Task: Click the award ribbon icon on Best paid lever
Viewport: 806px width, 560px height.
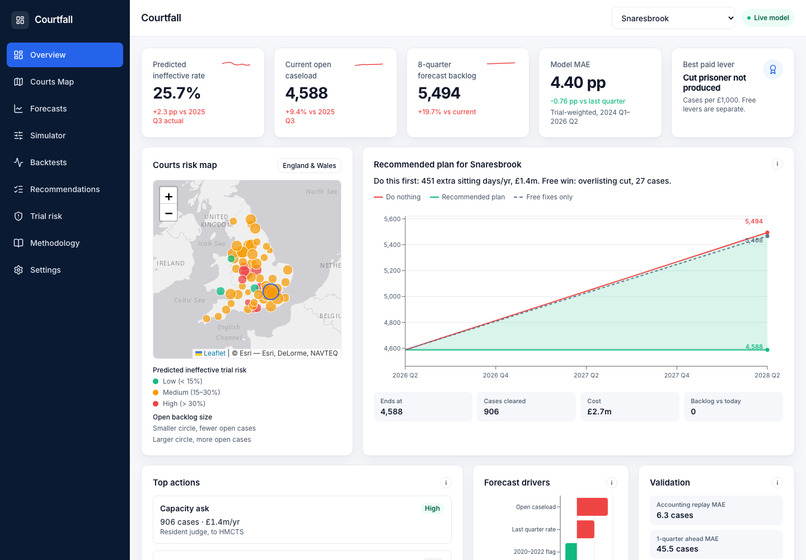Action: click(773, 69)
